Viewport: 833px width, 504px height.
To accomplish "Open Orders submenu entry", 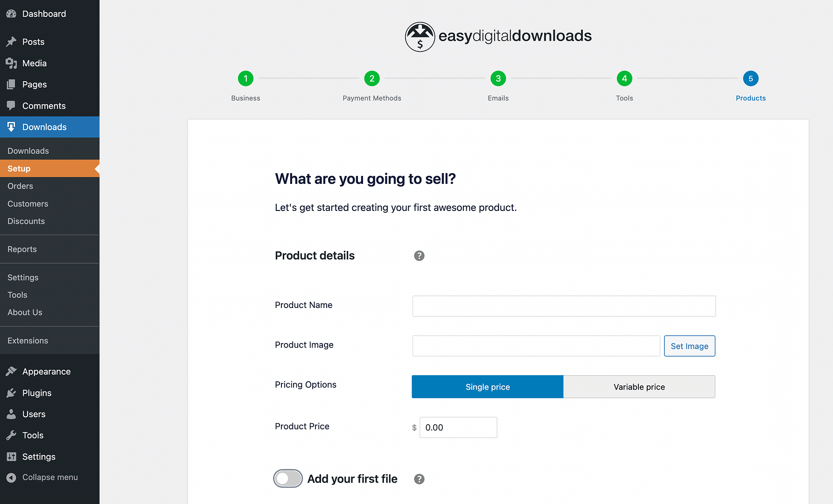I will 49,186.
